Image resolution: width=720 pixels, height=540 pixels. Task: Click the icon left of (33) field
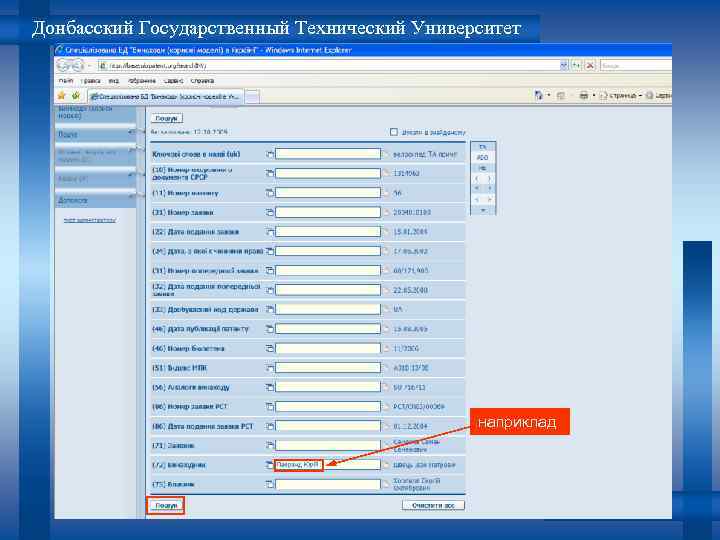tap(270, 309)
